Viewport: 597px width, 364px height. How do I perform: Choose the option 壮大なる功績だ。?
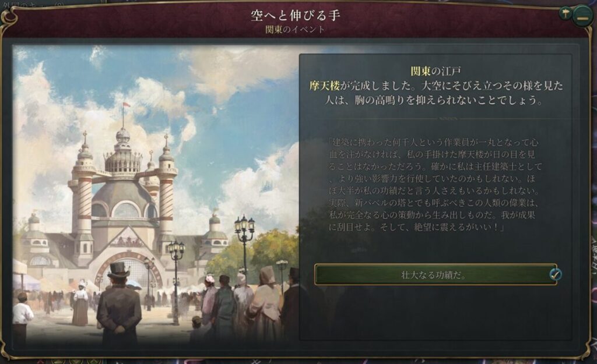coord(435,274)
